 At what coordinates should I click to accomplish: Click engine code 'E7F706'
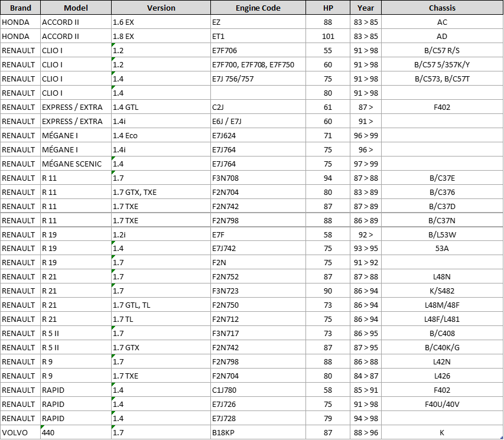(258, 50)
